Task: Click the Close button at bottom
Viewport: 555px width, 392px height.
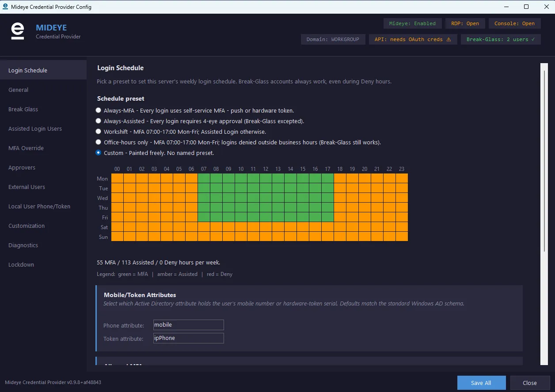Action: point(530,383)
